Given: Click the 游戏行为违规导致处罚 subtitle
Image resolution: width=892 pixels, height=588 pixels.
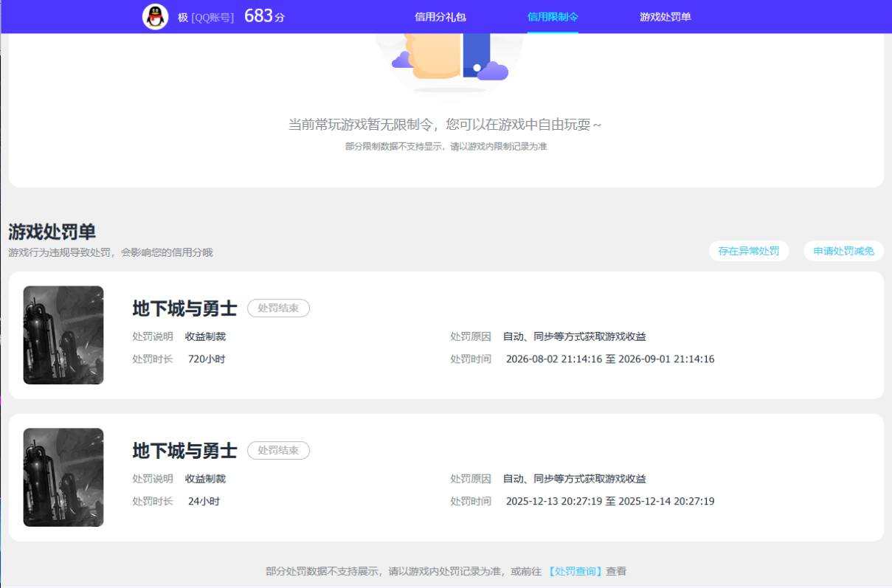Looking at the screenshot, I should point(111,252).
